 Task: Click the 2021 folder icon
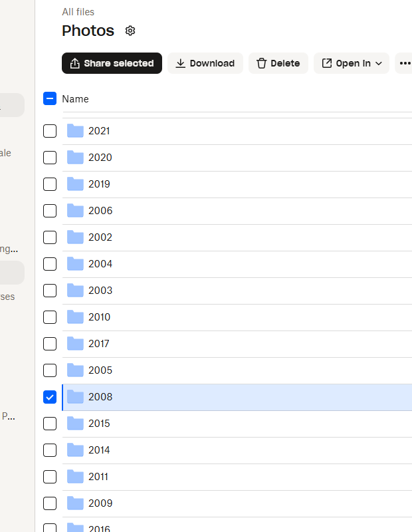point(75,131)
